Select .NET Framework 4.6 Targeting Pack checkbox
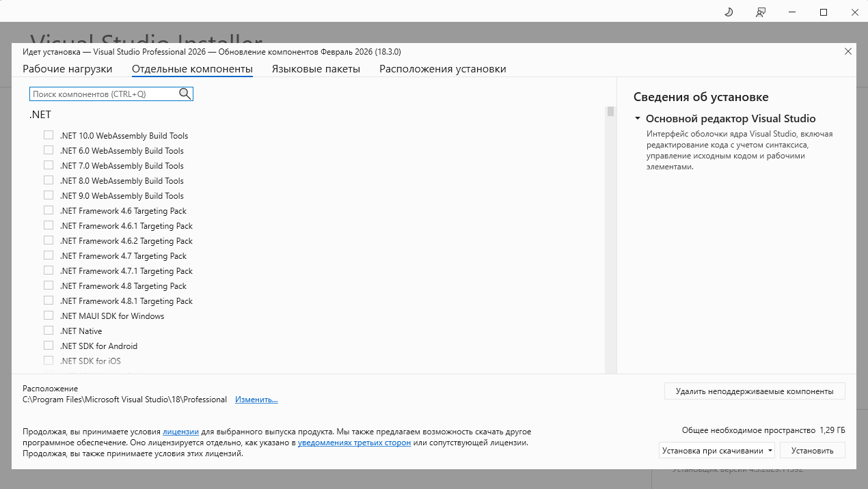The height and width of the screenshot is (489, 868). click(49, 210)
